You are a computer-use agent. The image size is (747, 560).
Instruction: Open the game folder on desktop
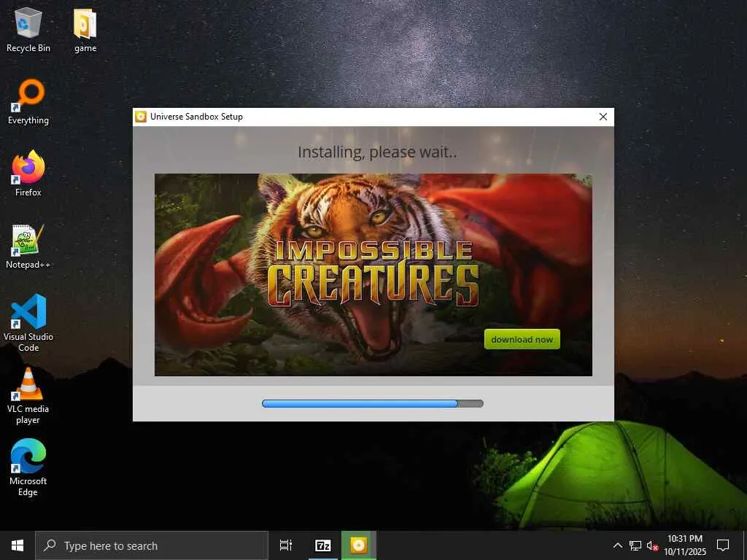[85, 29]
